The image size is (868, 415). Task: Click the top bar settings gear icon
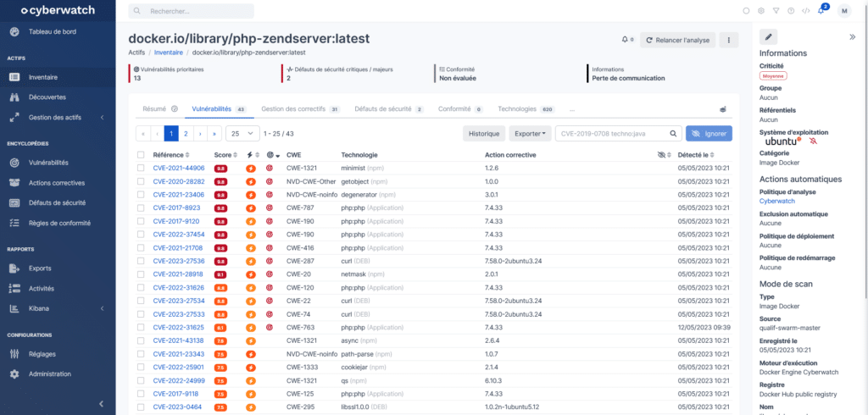pos(761,10)
